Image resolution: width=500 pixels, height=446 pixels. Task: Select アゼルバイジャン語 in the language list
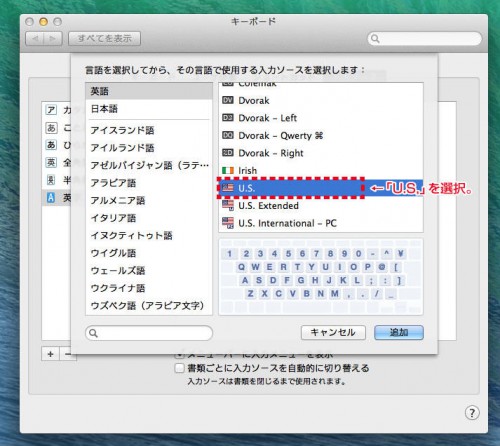(x=149, y=165)
